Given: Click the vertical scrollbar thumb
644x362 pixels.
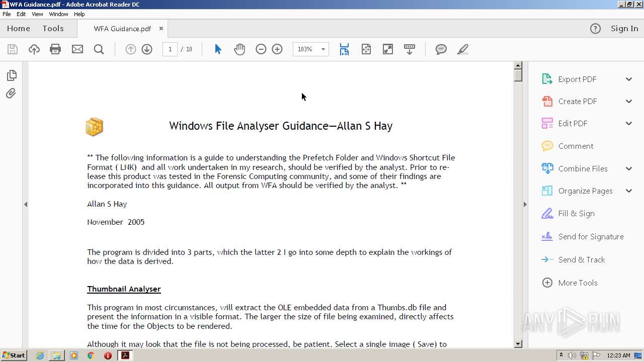Looking at the screenshot, I should 518,75.
